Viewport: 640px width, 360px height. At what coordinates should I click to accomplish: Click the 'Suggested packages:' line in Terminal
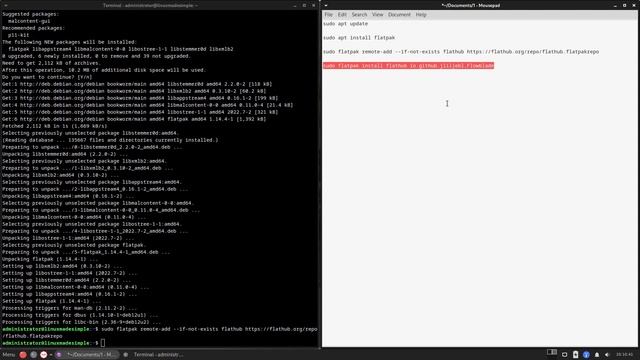(x=31, y=14)
